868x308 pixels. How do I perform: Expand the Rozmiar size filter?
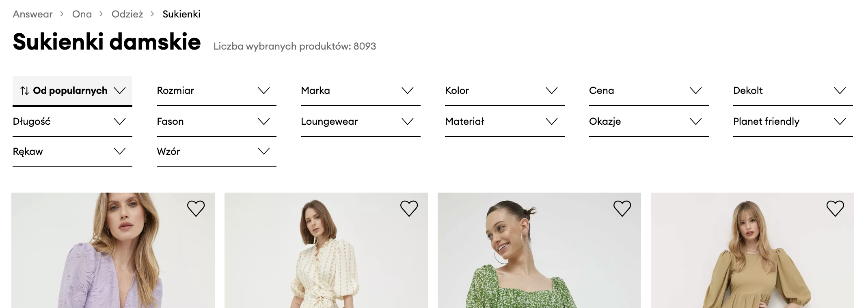click(216, 91)
